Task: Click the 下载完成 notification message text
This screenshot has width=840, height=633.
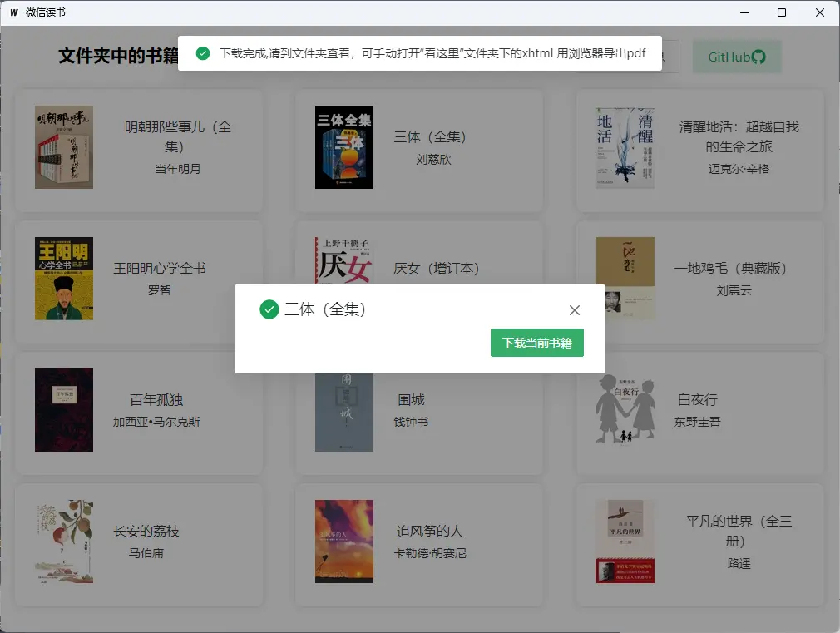Action: click(432, 53)
